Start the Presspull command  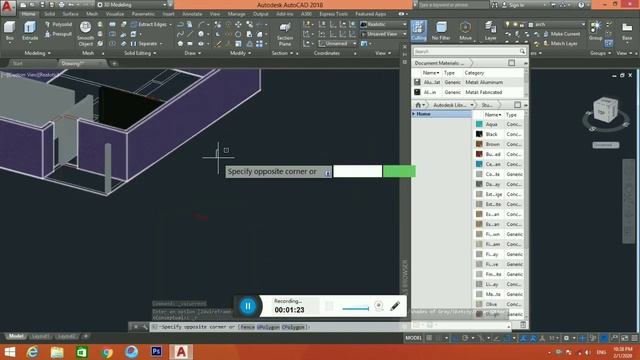click(58, 34)
